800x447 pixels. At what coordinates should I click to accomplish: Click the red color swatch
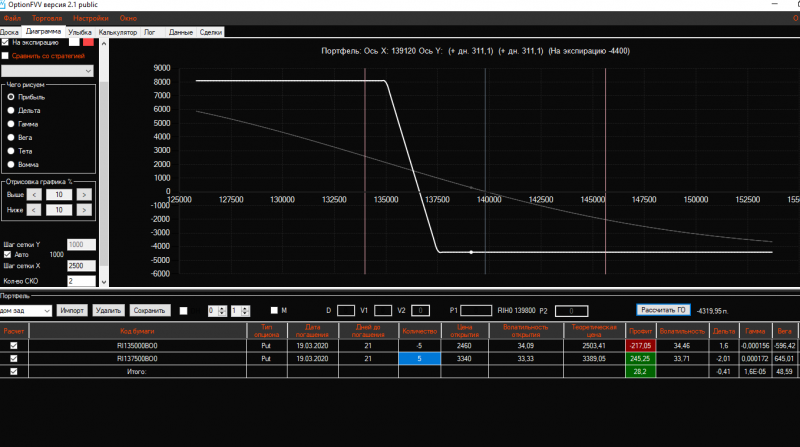88,42
